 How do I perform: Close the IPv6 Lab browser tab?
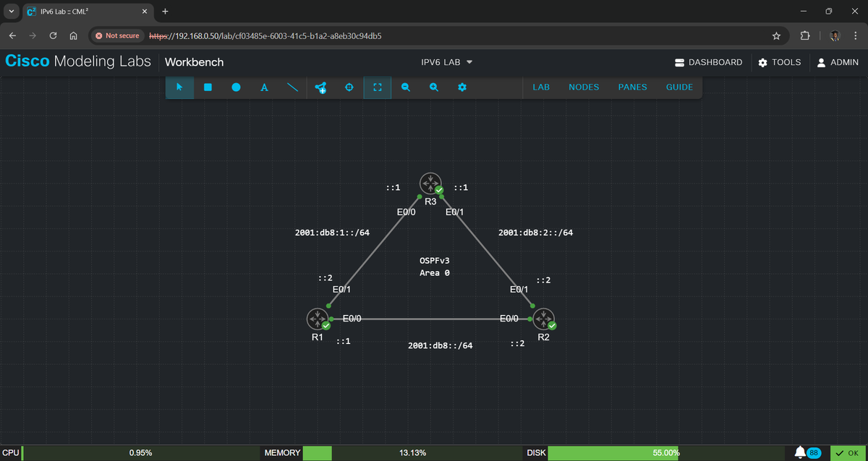[145, 12]
